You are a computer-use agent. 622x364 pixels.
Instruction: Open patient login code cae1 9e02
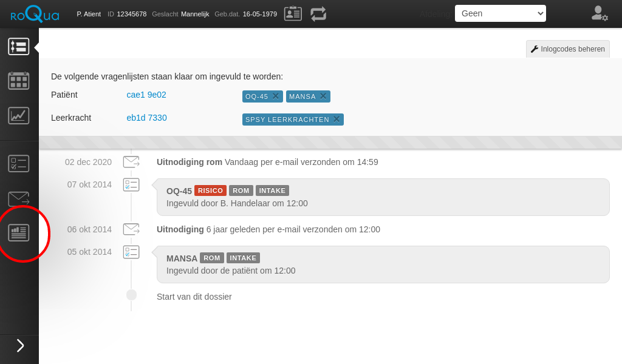tap(146, 95)
